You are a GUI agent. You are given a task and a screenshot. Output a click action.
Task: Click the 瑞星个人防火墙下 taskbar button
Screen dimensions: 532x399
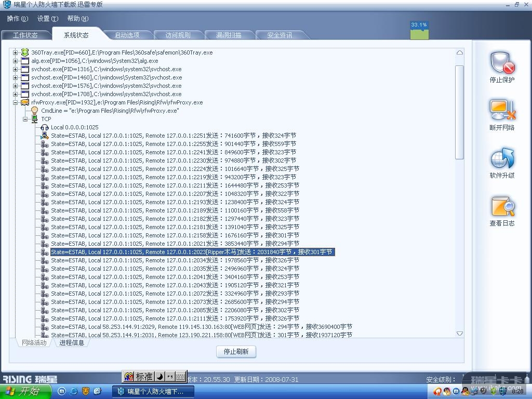(x=153, y=392)
